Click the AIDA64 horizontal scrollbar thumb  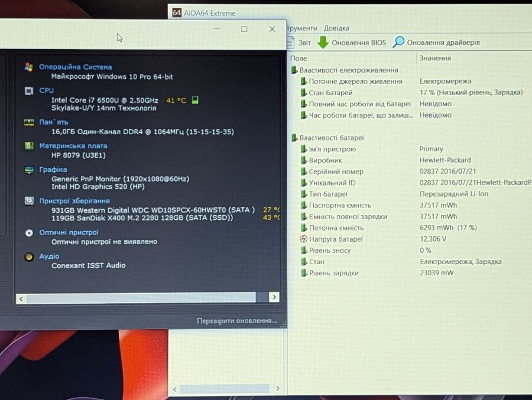click(224, 389)
